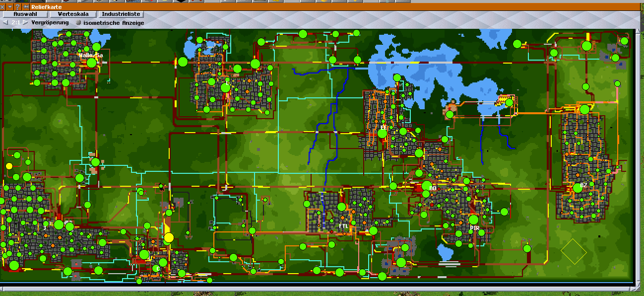Jump to the city labeled PIR

[474, 227]
